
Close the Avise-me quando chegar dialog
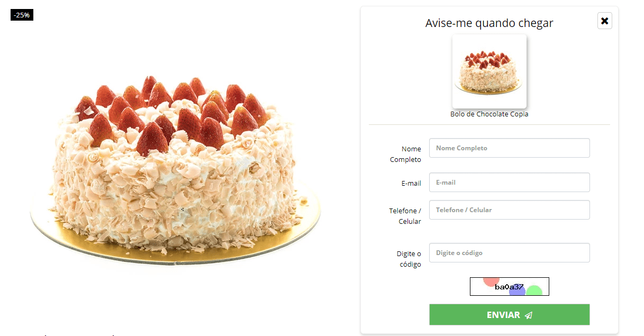tap(604, 21)
